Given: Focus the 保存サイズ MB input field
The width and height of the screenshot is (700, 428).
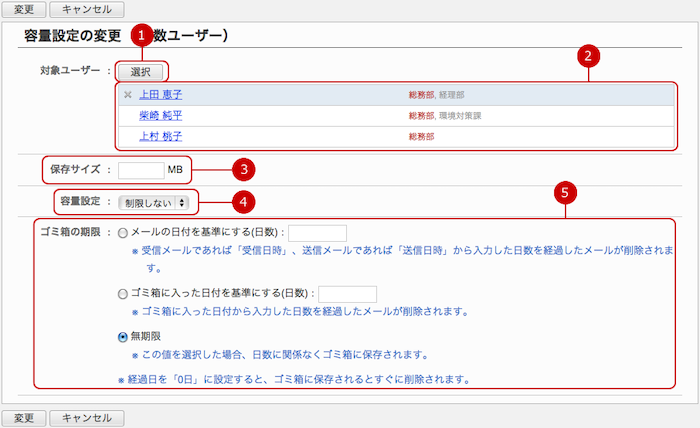Looking at the screenshot, I should tap(141, 170).
